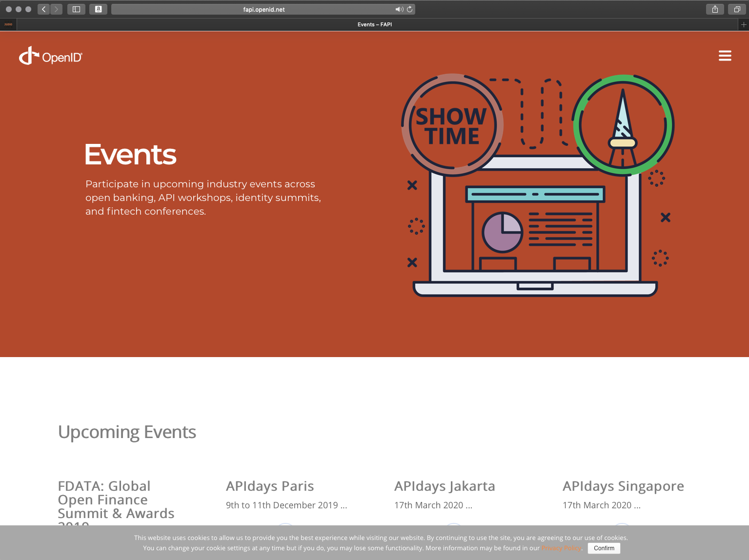Go back with Safari's back arrow
This screenshot has height=560, width=749.
[x=44, y=9]
